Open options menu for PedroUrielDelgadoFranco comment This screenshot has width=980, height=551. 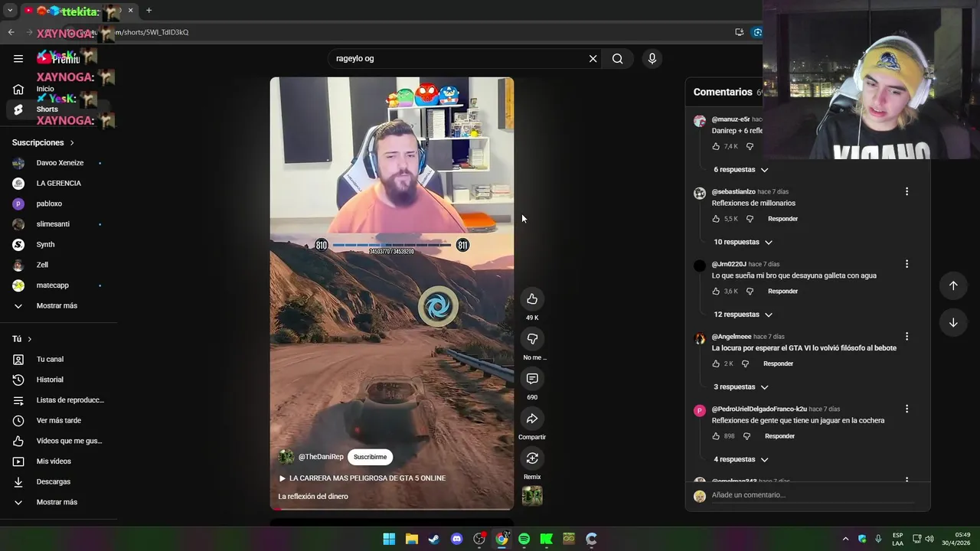(x=906, y=409)
